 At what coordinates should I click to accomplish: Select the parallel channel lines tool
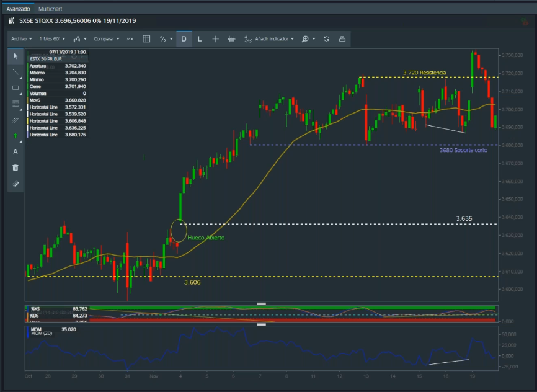click(x=16, y=120)
